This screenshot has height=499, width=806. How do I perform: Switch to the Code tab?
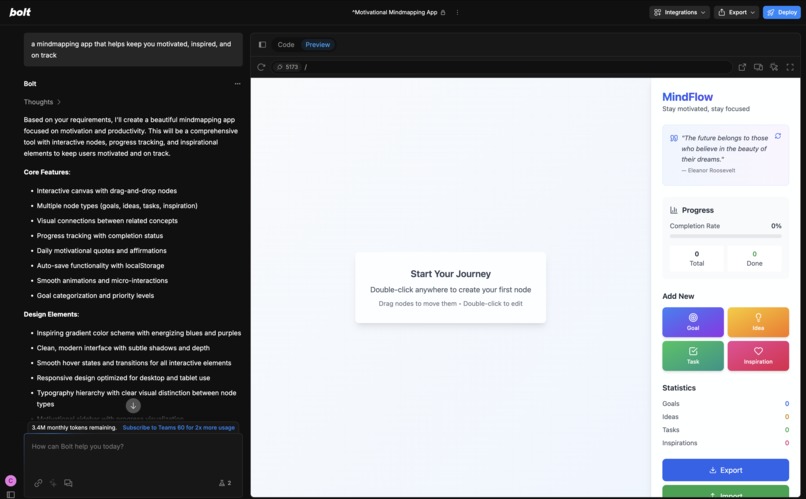click(286, 45)
